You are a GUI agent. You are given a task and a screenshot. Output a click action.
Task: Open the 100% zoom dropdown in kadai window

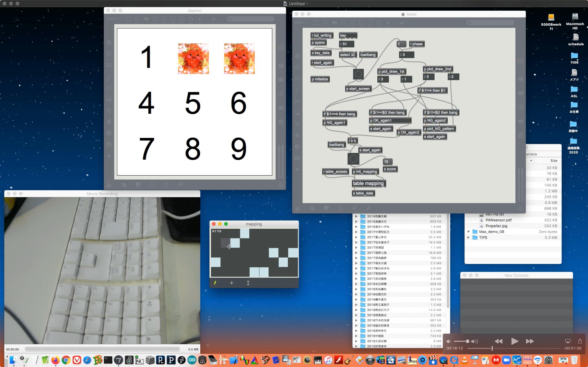(x=300, y=23)
